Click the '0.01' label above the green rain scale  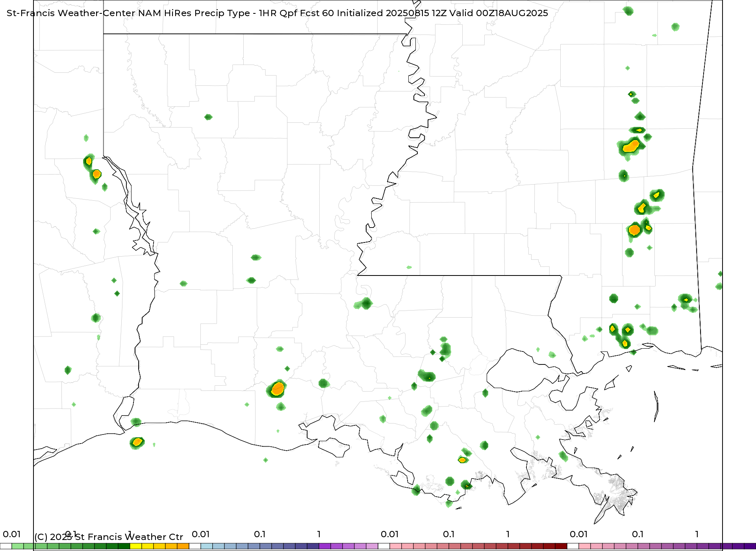click(12, 534)
